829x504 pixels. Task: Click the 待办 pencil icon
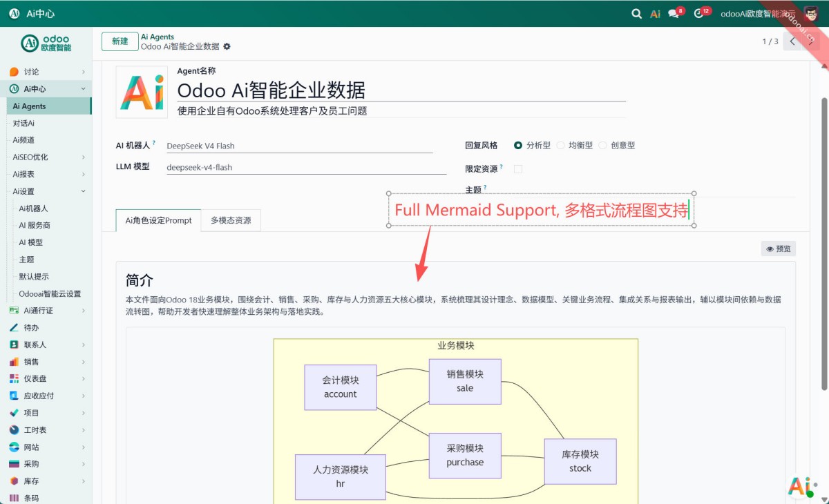tap(14, 327)
